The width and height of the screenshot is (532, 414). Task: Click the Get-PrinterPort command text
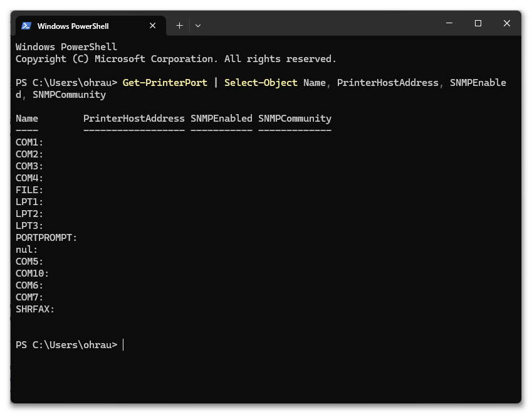[x=165, y=83]
